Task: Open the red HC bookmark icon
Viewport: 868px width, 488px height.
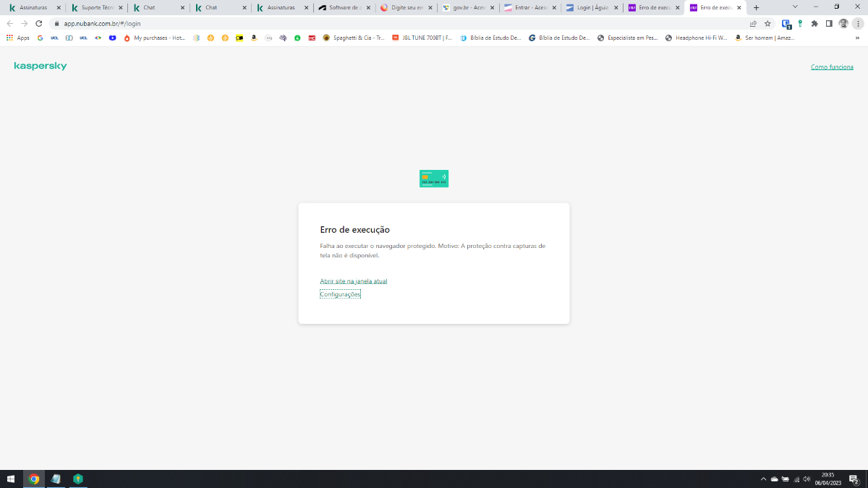Action: click(312, 38)
